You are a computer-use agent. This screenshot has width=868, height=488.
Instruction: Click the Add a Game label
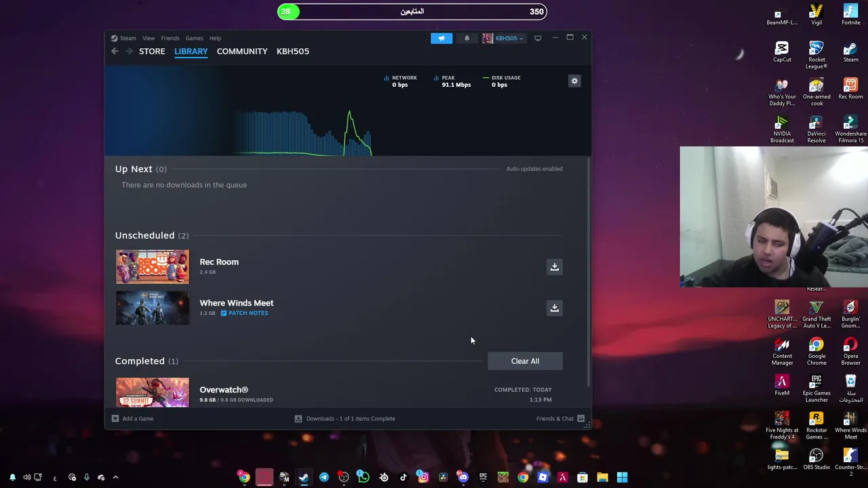point(138,418)
